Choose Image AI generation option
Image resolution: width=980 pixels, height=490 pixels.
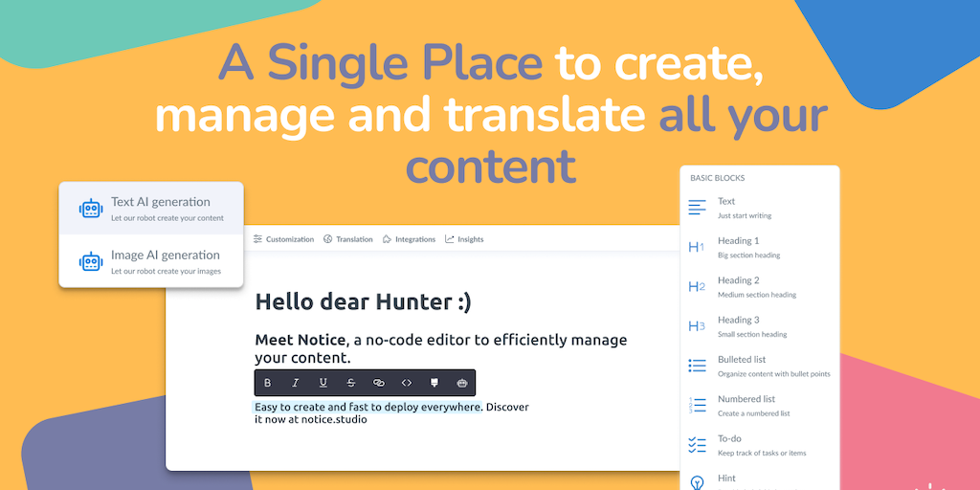[x=151, y=261]
